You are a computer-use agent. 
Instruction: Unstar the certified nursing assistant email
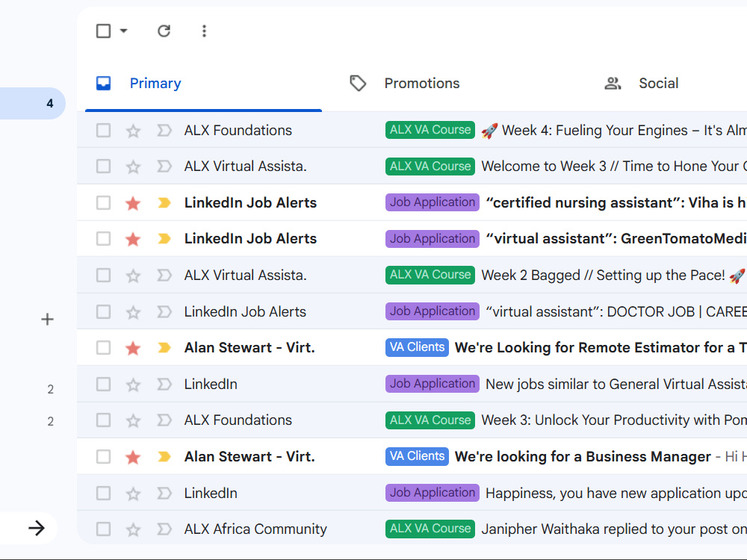pos(133,203)
